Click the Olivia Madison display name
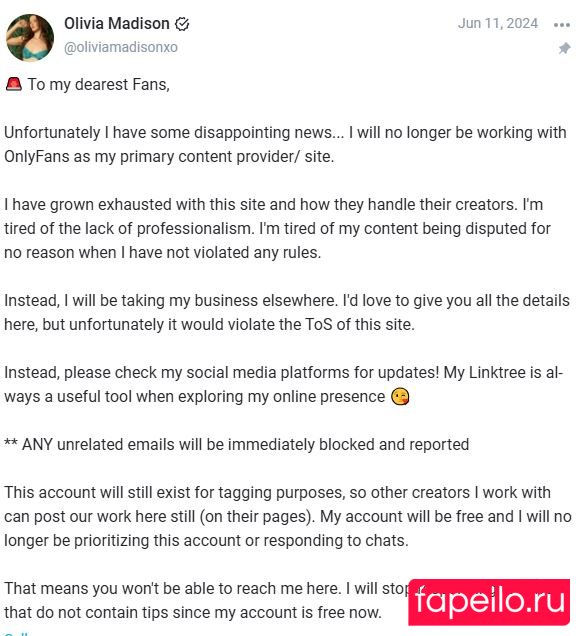Image resolution: width=580 pixels, height=636 pixels. pos(117,24)
